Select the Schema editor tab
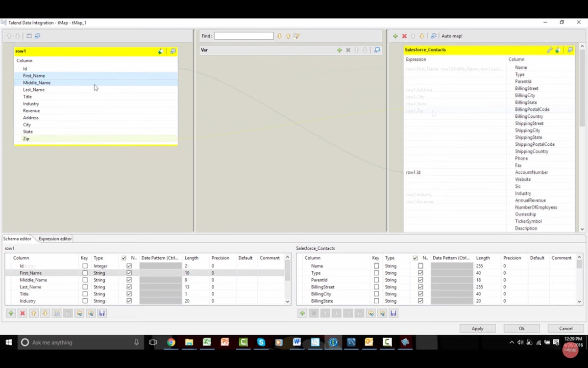The width and height of the screenshot is (588, 368). pyautogui.click(x=17, y=239)
